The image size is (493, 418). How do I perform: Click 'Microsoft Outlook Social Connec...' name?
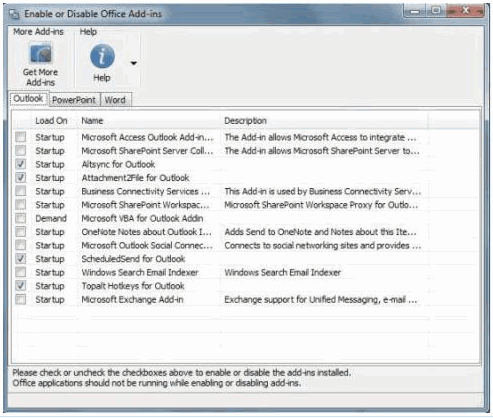point(147,246)
